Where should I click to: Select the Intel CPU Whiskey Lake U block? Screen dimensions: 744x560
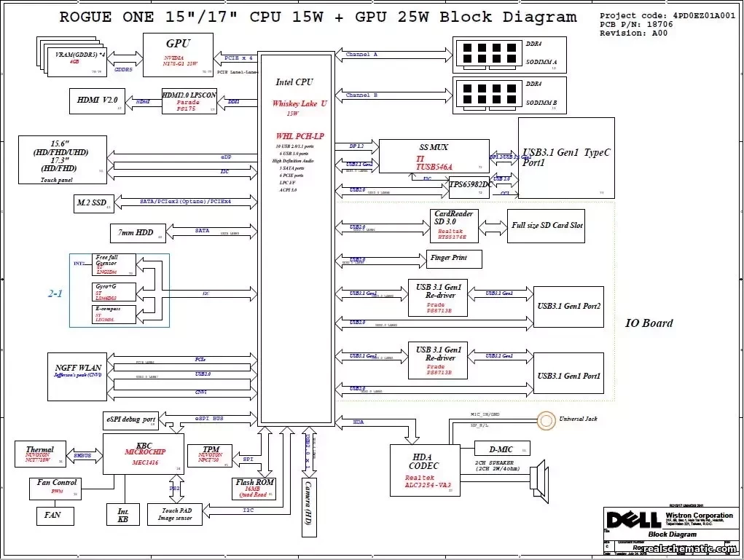click(x=297, y=240)
